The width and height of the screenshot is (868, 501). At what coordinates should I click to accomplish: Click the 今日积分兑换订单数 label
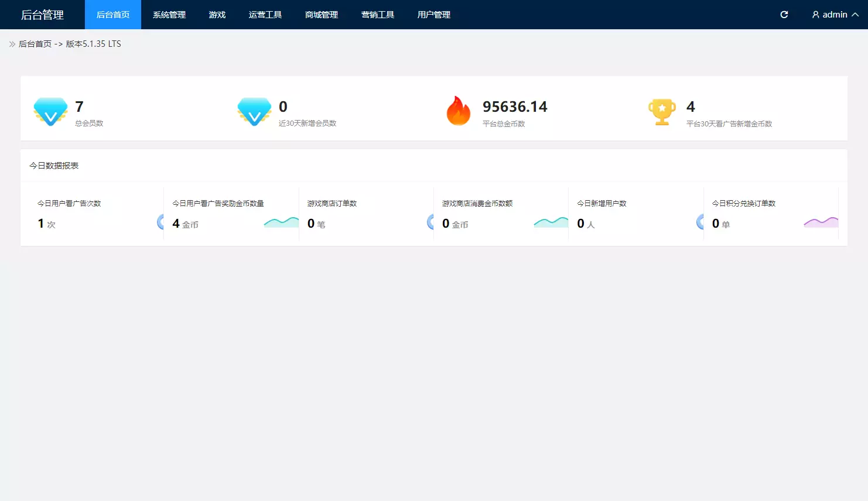tap(744, 204)
